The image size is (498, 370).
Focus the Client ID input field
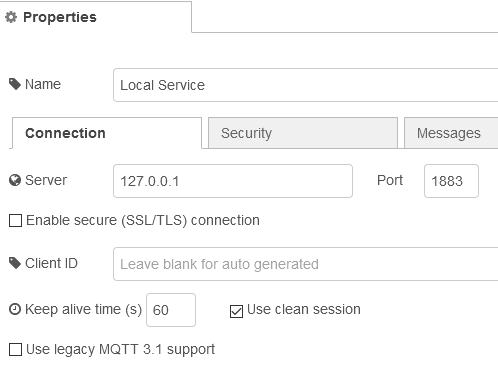(x=306, y=264)
